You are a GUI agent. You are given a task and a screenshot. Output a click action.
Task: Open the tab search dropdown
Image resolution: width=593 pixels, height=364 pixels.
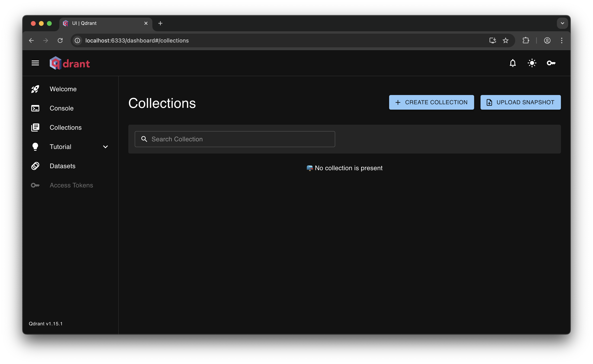(x=562, y=23)
